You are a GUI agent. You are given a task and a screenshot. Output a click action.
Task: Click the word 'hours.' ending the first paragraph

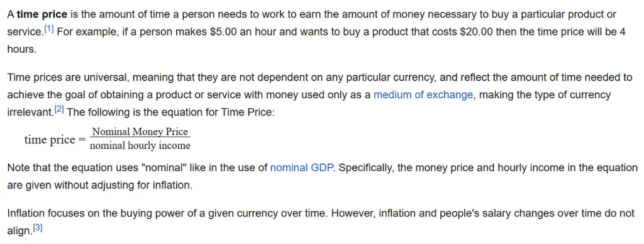coord(22,49)
